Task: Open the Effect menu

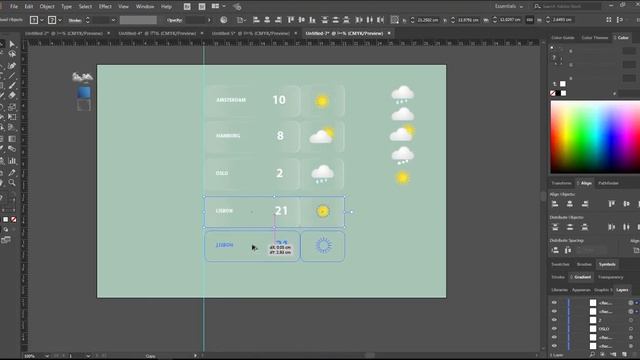Action: pyautogui.click(x=105, y=7)
